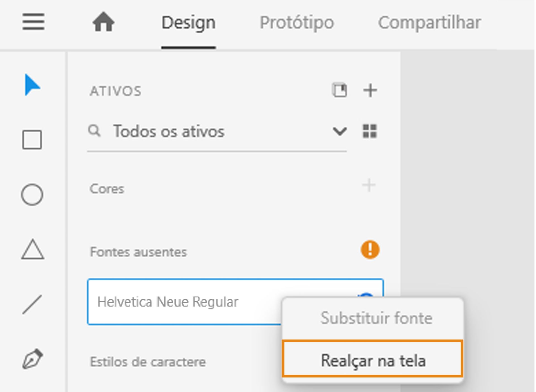Viewport: 536px width, 392px height.
Task: Choose Substituir fonte from the menu
Action: 376,318
